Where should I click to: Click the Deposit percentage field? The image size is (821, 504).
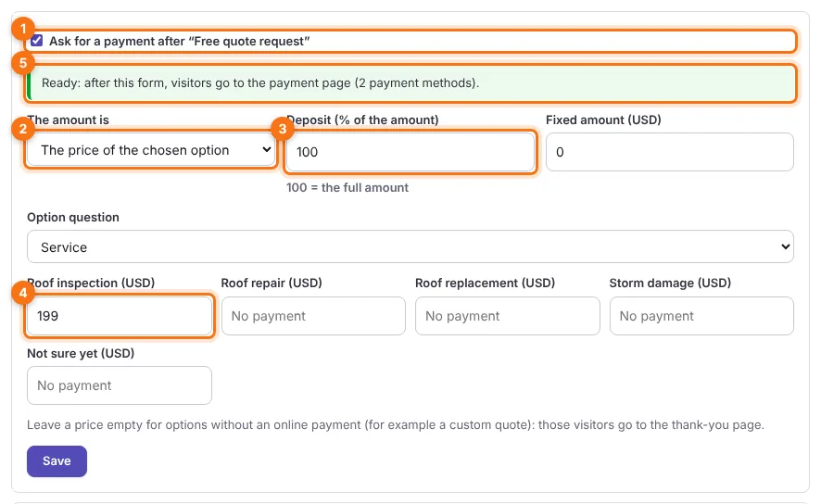click(x=410, y=152)
